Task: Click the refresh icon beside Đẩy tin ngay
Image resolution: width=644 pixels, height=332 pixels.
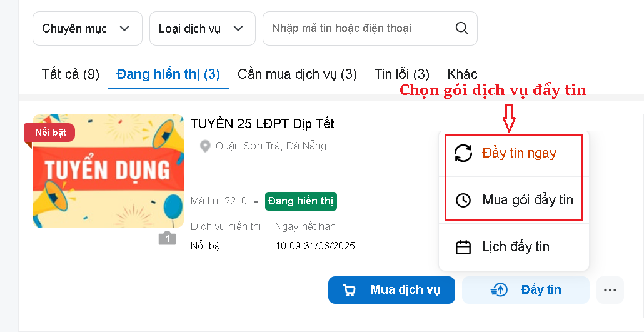Action: 463,153
